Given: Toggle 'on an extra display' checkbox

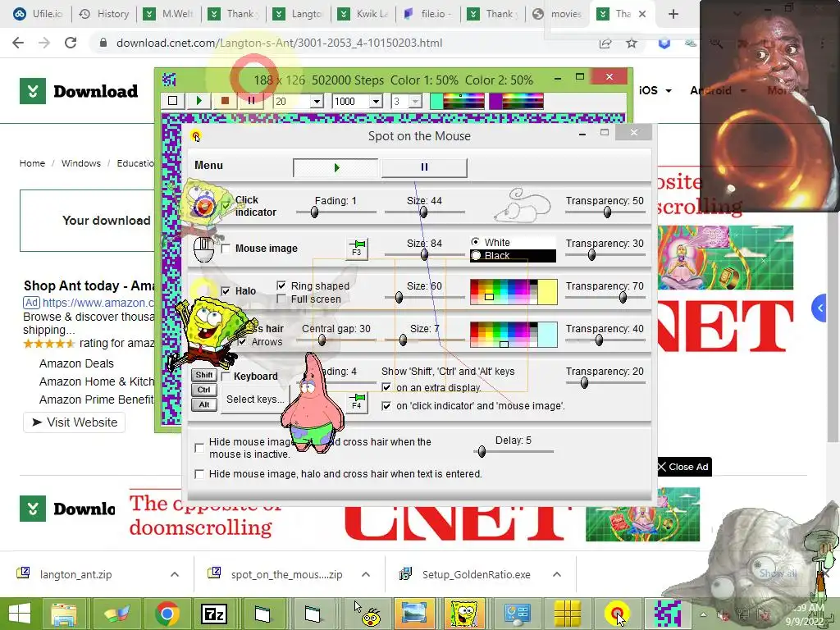Looking at the screenshot, I should pyautogui.click(x=386, y=387).
